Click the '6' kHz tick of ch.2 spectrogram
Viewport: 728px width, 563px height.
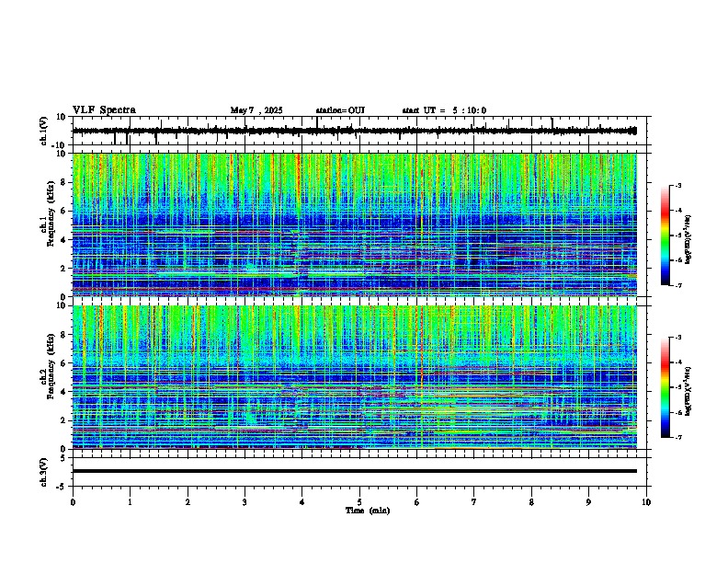coord(64,363)
